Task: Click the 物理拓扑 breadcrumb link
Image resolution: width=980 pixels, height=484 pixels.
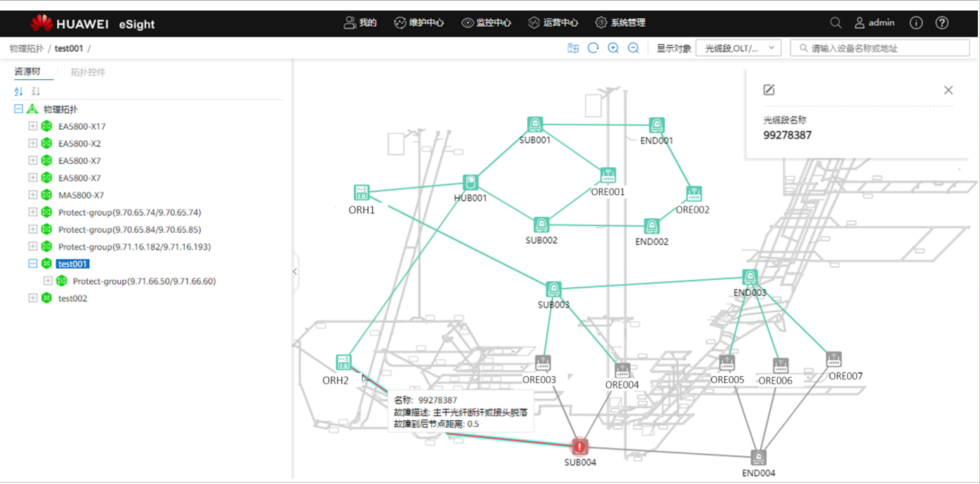Action: pyautogui.click(x=26, y=48)
